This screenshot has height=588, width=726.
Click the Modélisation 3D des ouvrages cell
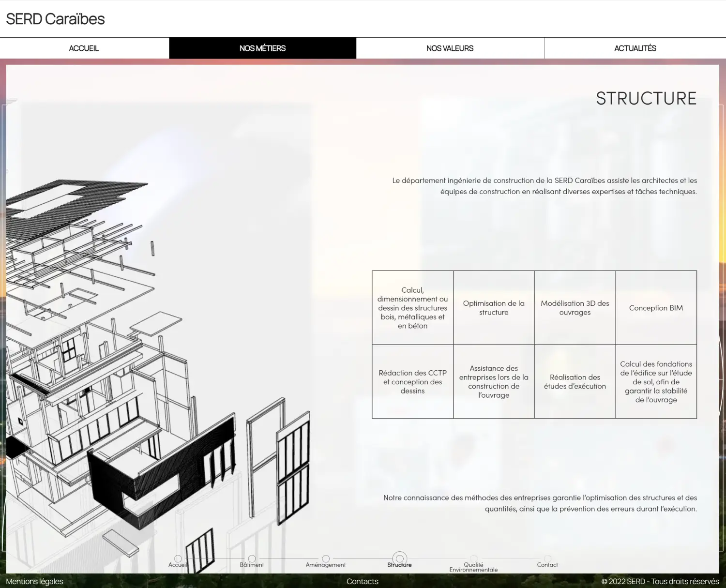pyautogui.click(x=575, y=308)
